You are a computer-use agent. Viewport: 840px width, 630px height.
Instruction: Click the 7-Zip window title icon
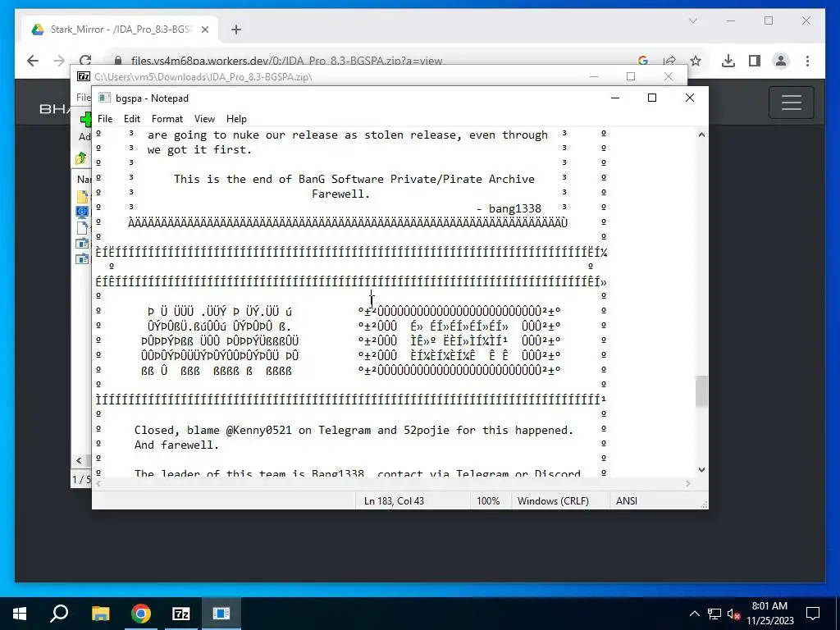(84, 76)
